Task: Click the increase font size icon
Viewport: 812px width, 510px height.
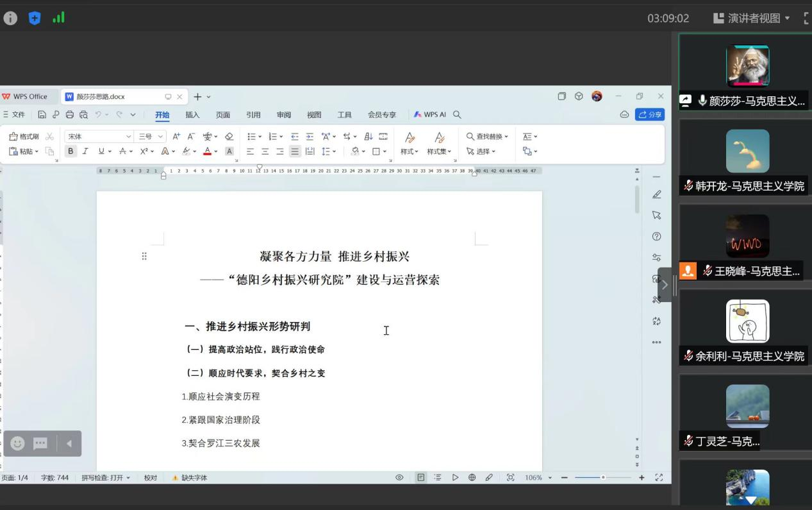Action: (x=176, y=137)
